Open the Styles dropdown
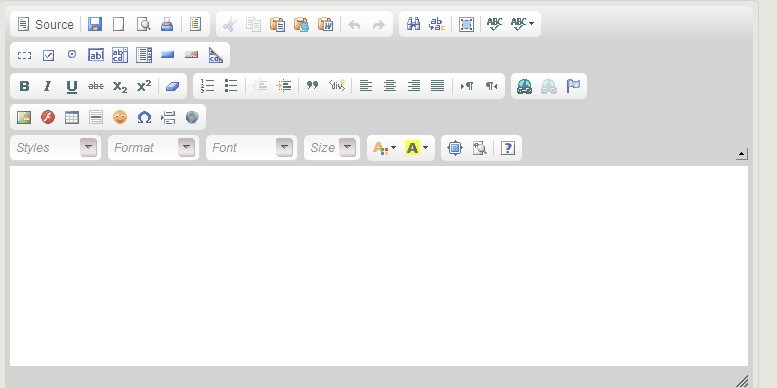 click(x=56, y=148)
